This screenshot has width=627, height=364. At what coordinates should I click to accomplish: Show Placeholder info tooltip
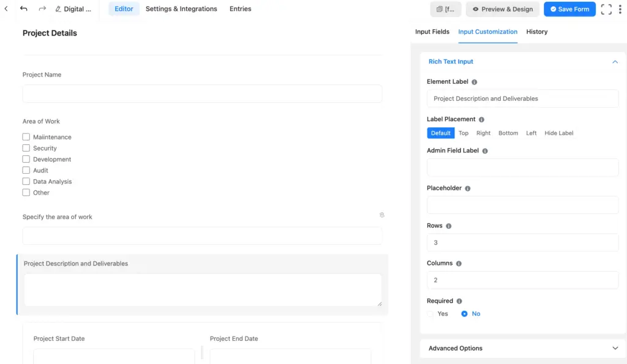click(467, 188)
